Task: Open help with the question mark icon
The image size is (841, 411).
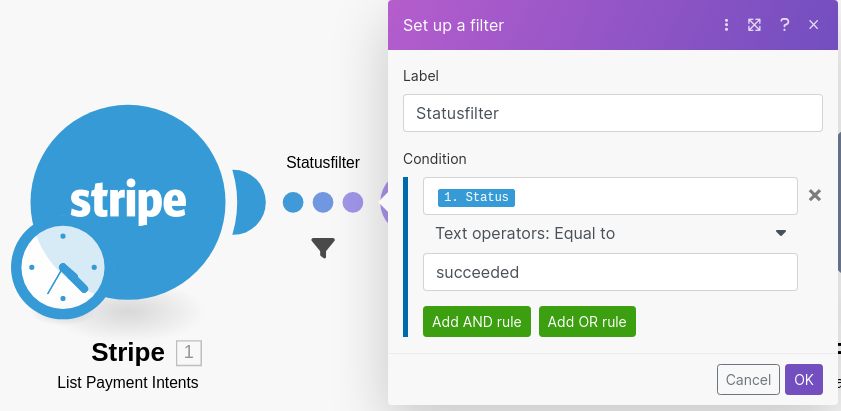Action: coord(785,25)
